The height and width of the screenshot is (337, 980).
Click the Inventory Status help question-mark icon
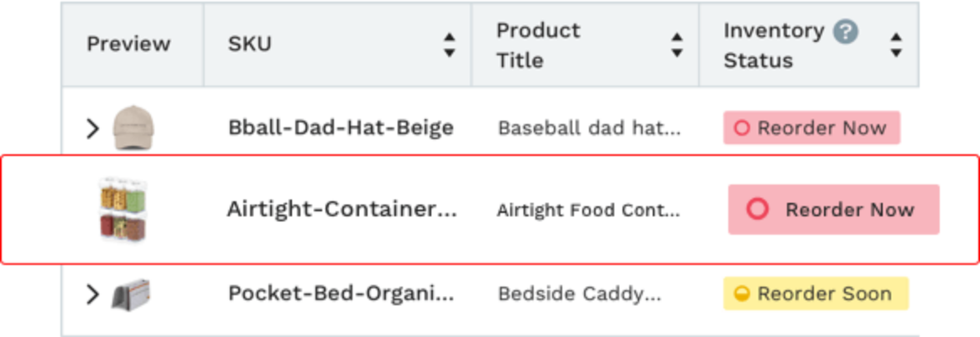pyautogui.click(x=845, y=30)
